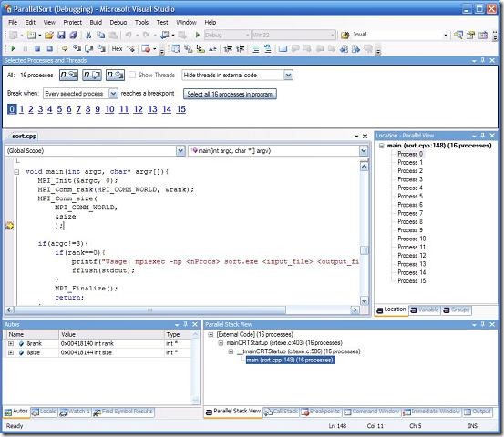The image size is (504, 437).
Task: Select Process 7 in Location tree
Action: click(410, 213)
